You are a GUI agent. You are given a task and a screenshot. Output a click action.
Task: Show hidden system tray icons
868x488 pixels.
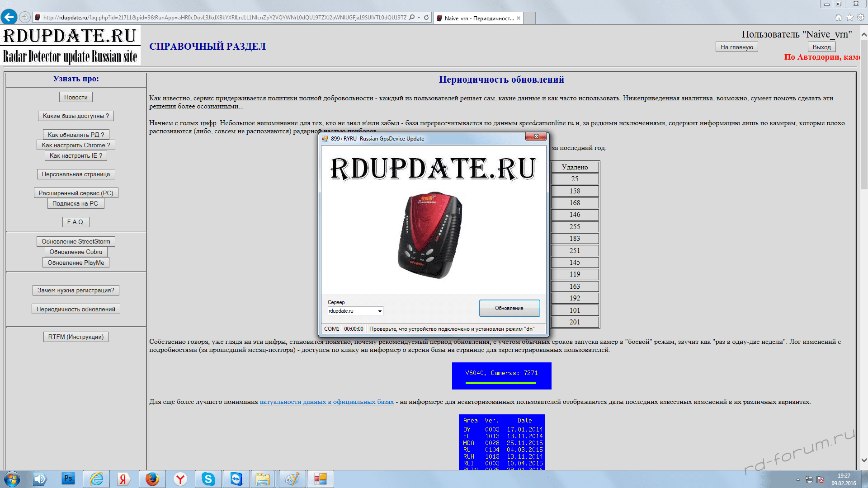tap(798, 479)
